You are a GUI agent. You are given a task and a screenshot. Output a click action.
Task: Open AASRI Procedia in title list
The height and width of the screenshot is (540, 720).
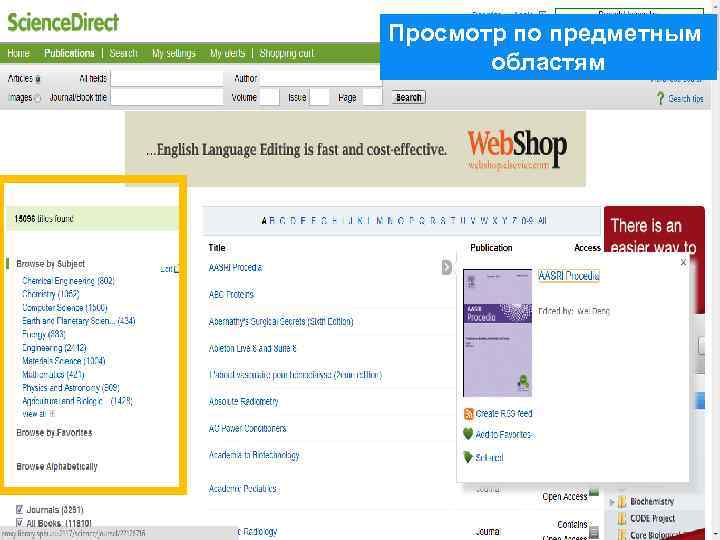(x=235, y=267)
